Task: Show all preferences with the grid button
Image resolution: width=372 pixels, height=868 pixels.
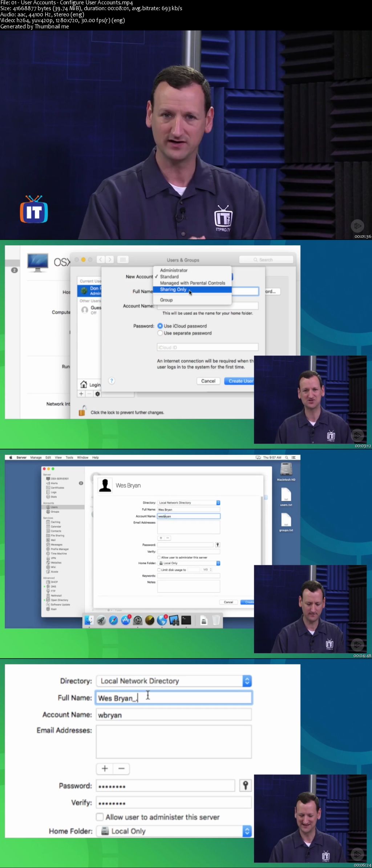Action: [123, 260]
